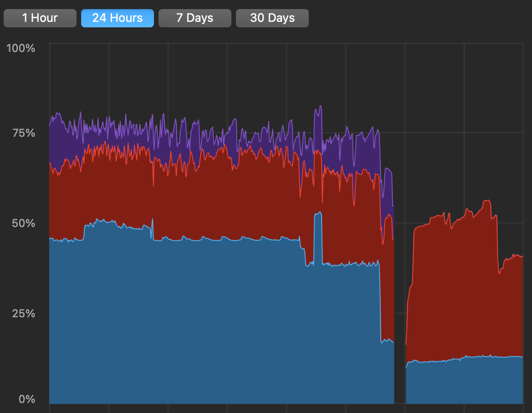Click the 100% axis label
The image size is (532, 413).
pos(20,48)
